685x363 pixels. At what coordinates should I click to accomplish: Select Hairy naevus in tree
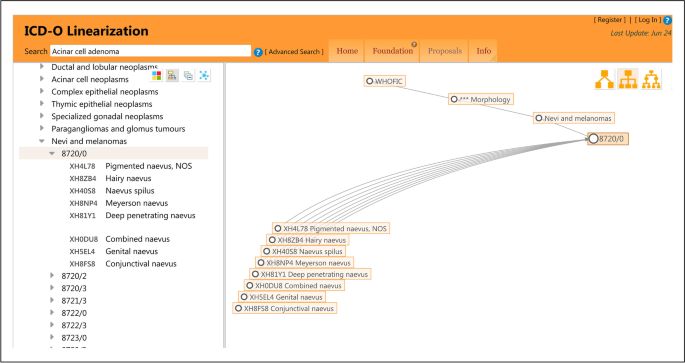tap(128, 178)
